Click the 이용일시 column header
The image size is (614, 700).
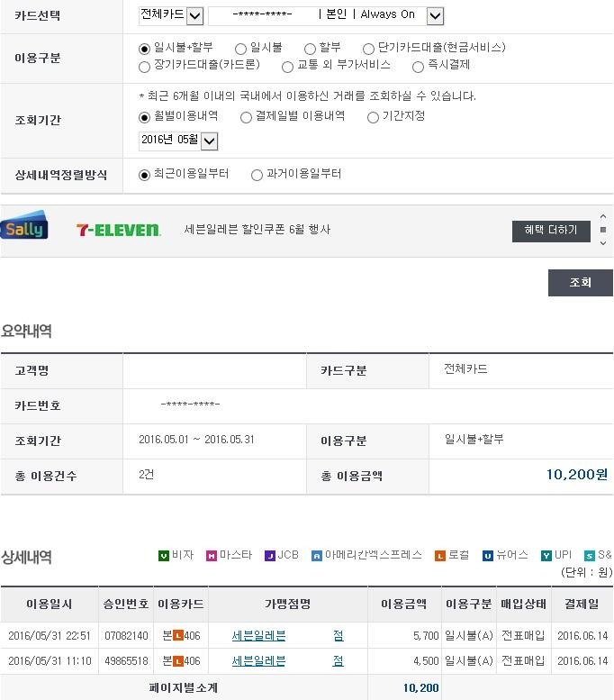click(50, 604)
